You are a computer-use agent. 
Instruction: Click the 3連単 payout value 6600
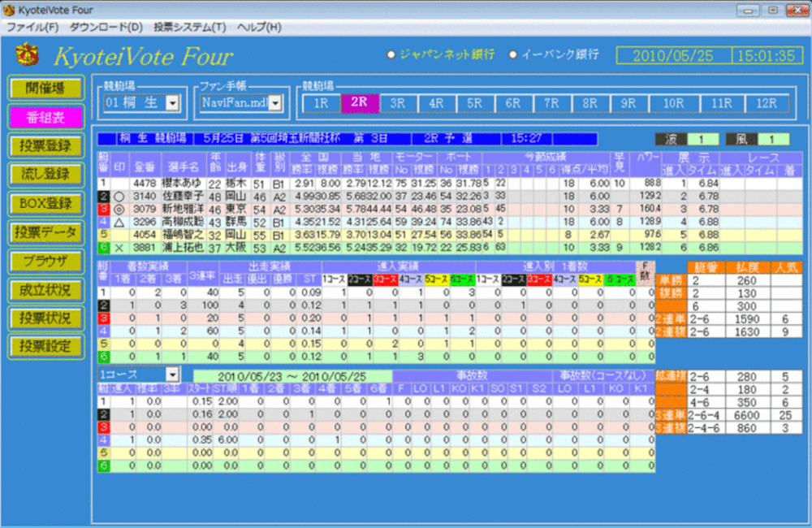point(747,415)
